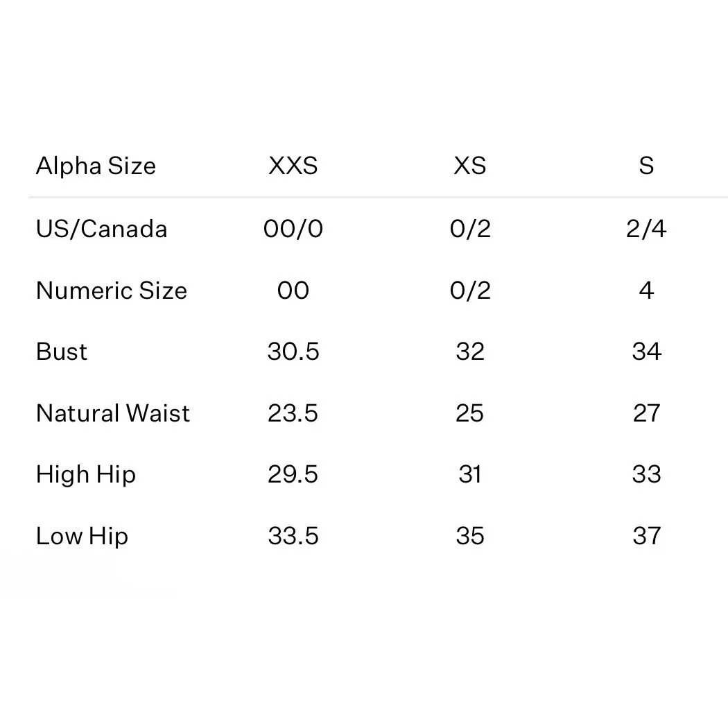Select the XXS column header

click(293, 166)
